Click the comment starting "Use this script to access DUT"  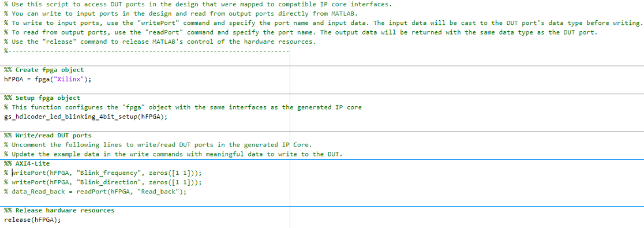pyautogui.click(x=198, y=5)
